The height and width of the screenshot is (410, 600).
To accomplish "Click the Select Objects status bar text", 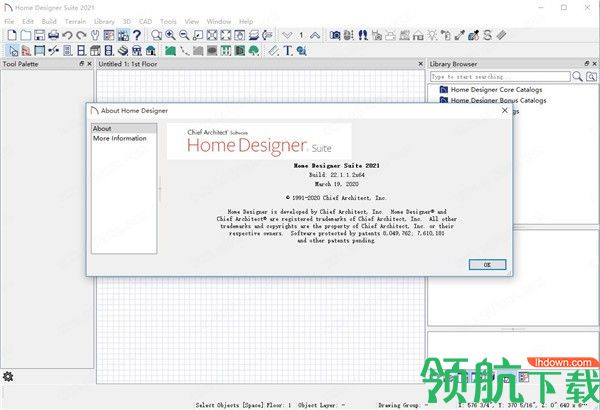I will pos(230,405).
